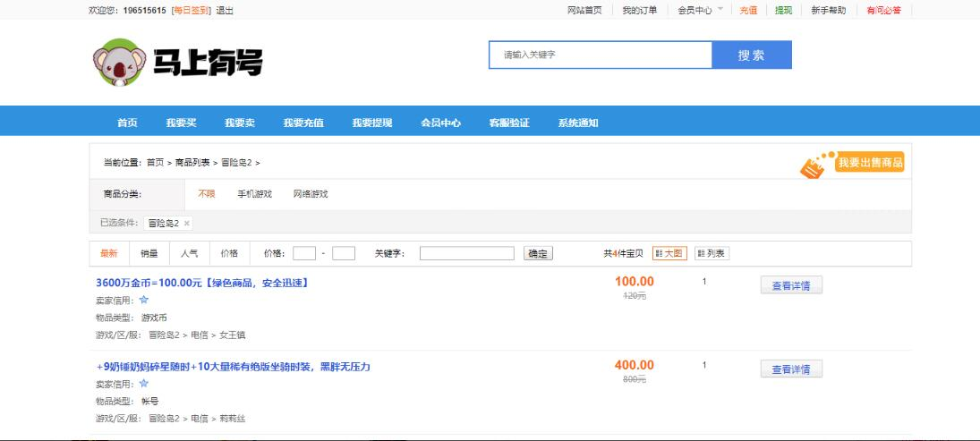The height and width of the screenshot is (441, 980).
Task: Sort listings by 销量 tab
Action: 149,253
